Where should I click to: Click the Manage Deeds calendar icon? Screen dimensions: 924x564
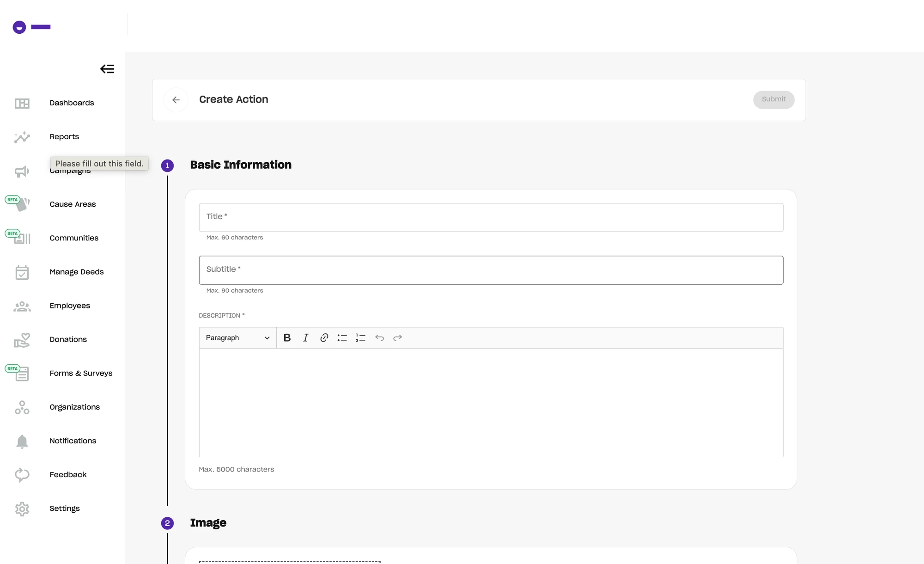point(22,272)
